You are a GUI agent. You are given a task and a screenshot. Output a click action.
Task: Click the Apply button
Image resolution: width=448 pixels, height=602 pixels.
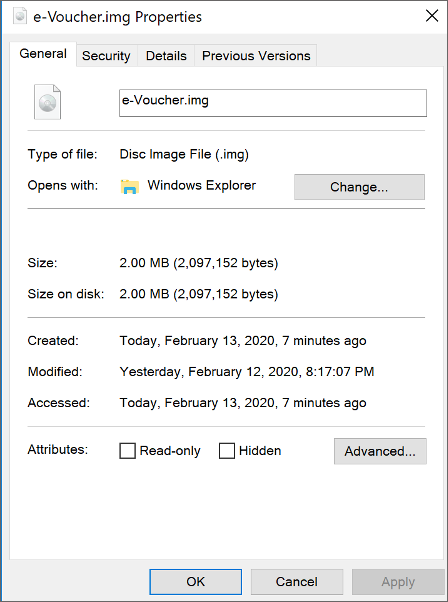coord(398,582)
